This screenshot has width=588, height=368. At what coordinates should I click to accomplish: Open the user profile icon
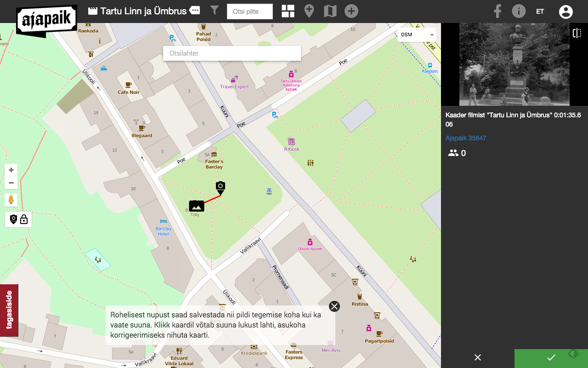(566, 11)
